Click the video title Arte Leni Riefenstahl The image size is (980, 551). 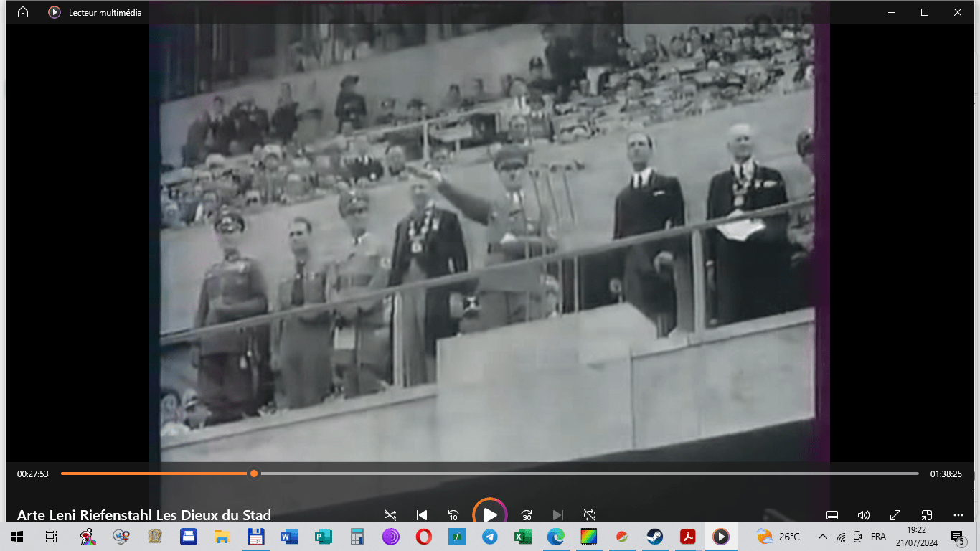(144, 515)
